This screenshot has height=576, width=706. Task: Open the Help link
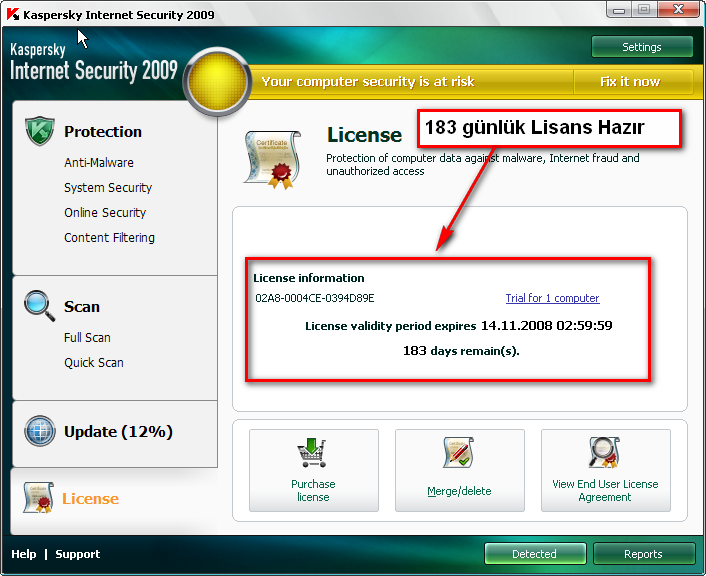(23, 554)
